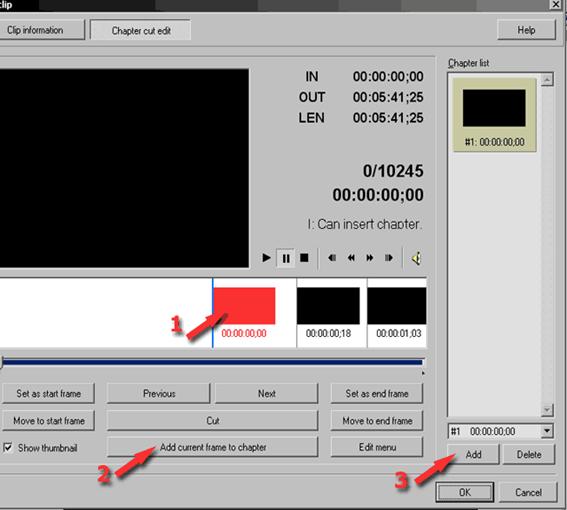This screenshot has height=510, width=567.
Task: Step forward one frame
Action: [x=389, y=258]
